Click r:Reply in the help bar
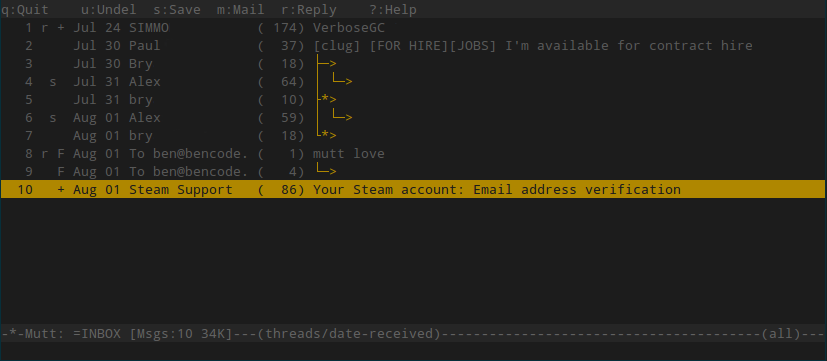Viewport: 827px width, 361px height. pos(309,10)
